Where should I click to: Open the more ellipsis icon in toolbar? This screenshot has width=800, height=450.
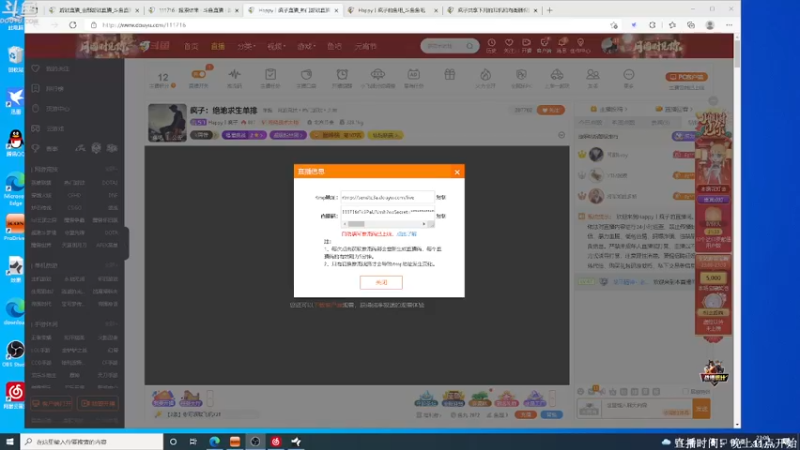(x=629, y=74)
